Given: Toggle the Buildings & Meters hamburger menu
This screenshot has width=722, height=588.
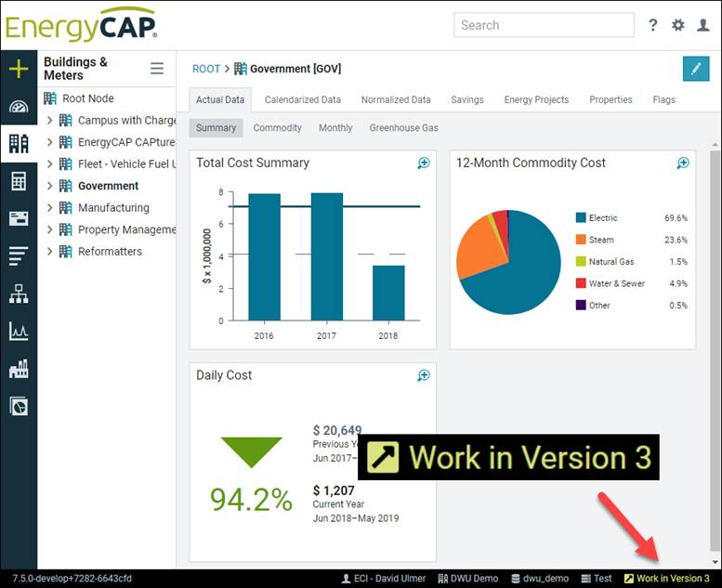Looking at the screenshot, I should pyautogui.click(x=157, y=69).
